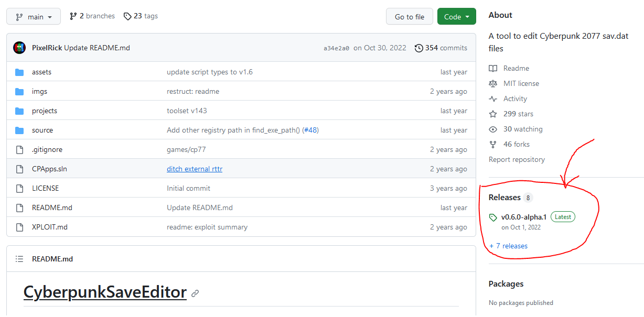
Task: Open the source folder
Action: point(42,130)
